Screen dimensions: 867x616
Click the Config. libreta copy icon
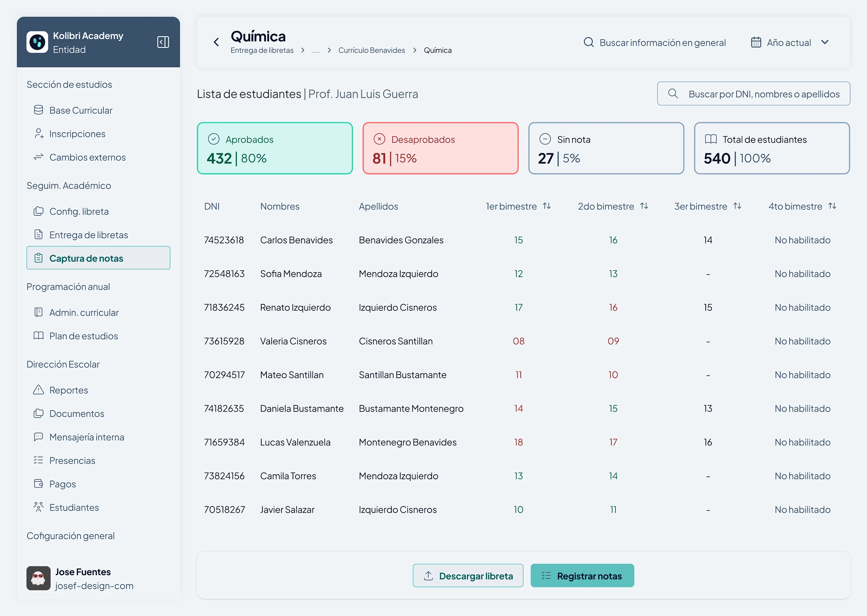pyautogui.click(x=38, y=211)
